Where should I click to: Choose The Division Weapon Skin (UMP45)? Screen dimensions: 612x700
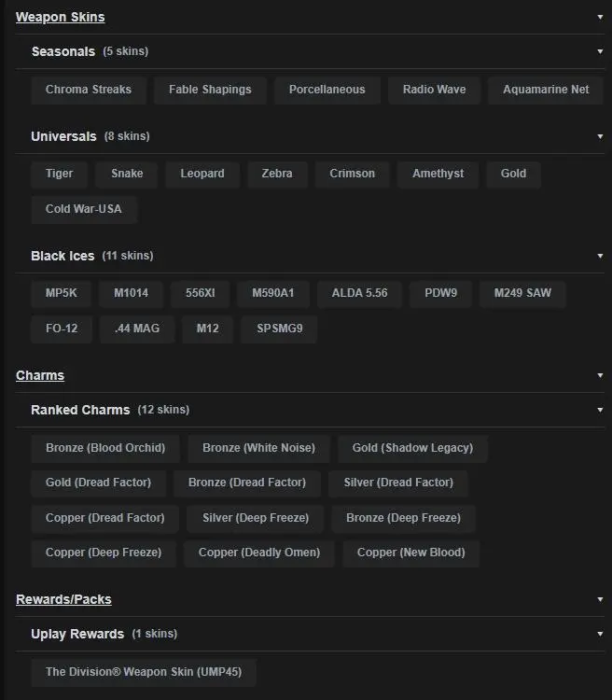click(x=144, y=672)
